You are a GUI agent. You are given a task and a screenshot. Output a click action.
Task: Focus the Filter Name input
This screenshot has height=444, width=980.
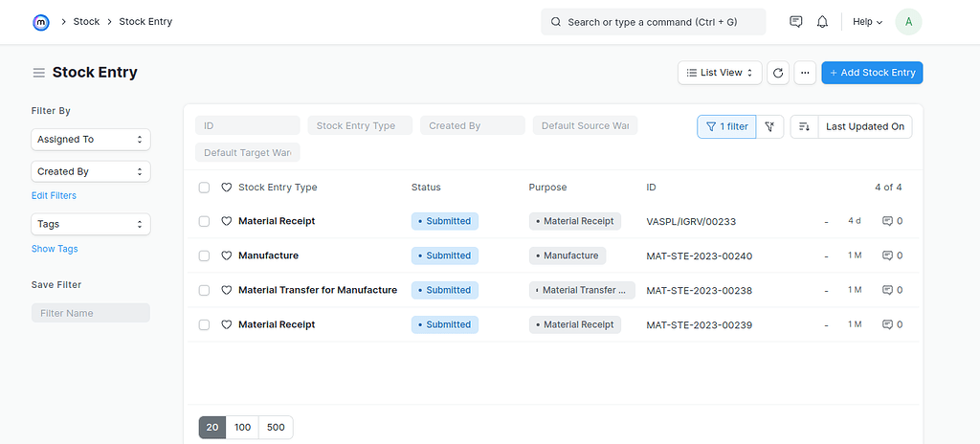pos(91,313)
